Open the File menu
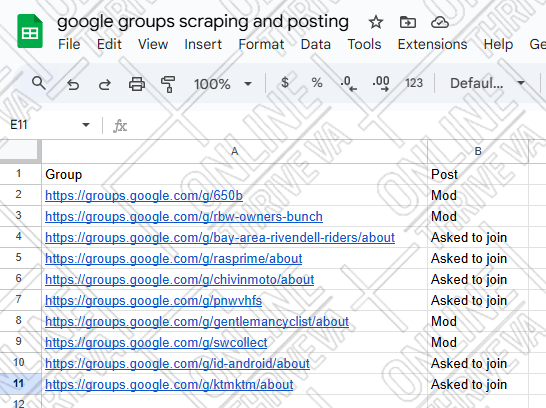 coord(69,44)
